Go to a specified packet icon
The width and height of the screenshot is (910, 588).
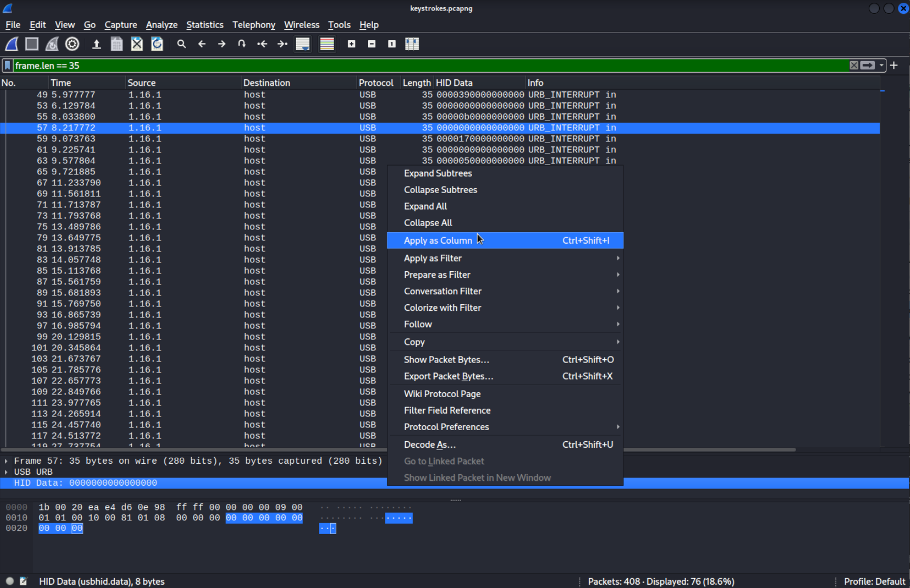coord(242,44)
